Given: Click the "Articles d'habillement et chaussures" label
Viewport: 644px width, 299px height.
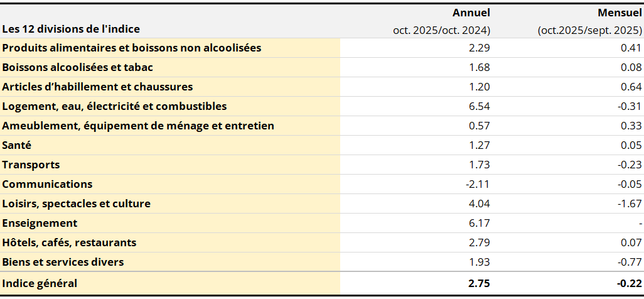Looking at the screenshot, I should pos(97,87).
